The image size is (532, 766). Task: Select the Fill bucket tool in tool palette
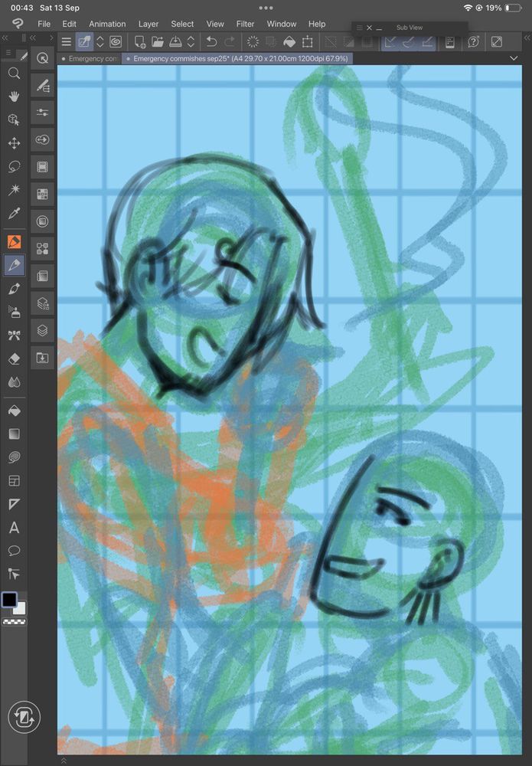tap(14, 411)
